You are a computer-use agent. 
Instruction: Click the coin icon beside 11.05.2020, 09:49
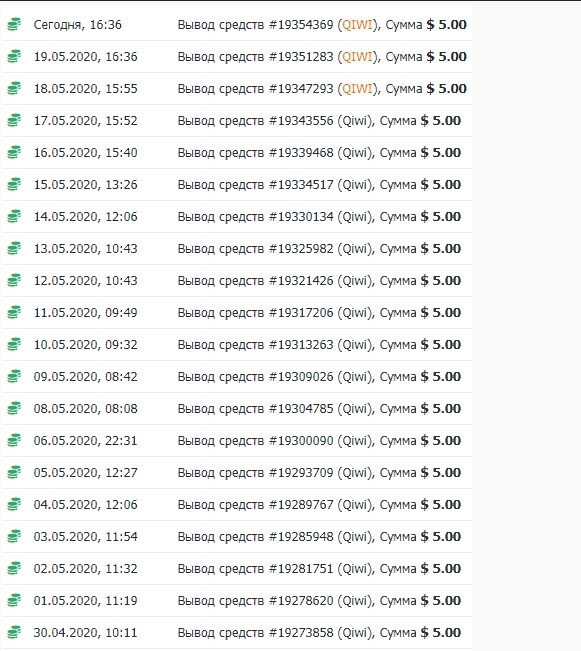[x=14, y=312]
